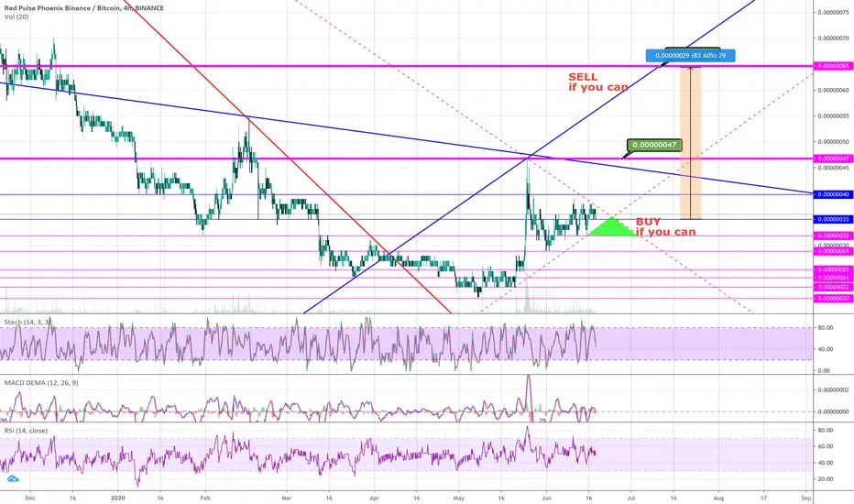Click the Feb date on the time axis
Image resolution: width=854 pixels, height=504 pixels.
(204, 498)
